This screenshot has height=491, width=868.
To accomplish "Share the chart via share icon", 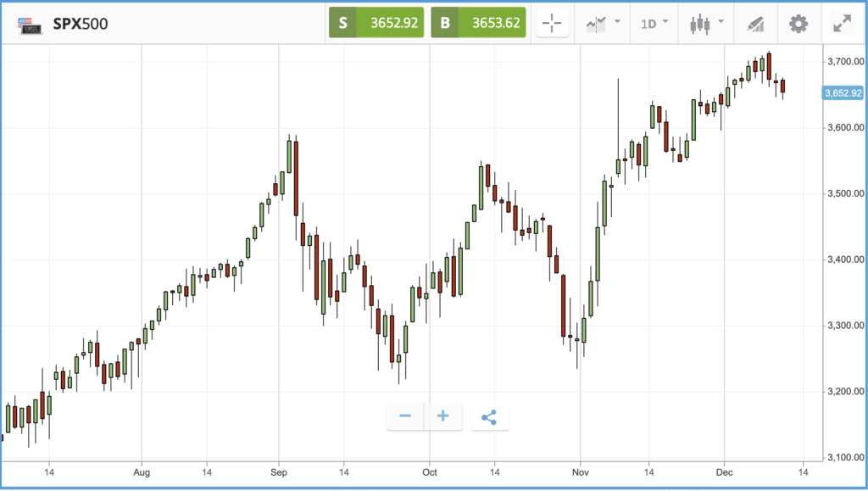I will [489, 417].
